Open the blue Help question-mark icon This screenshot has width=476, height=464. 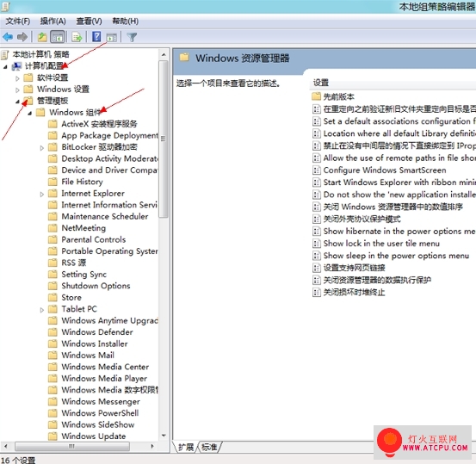click(x=96, y=37)
